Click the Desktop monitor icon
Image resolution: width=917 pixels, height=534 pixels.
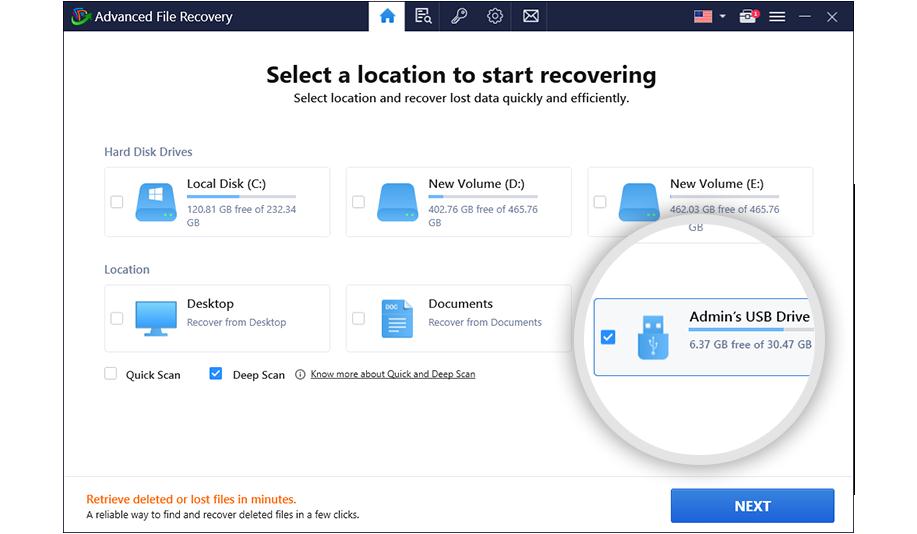coord(156,318)
